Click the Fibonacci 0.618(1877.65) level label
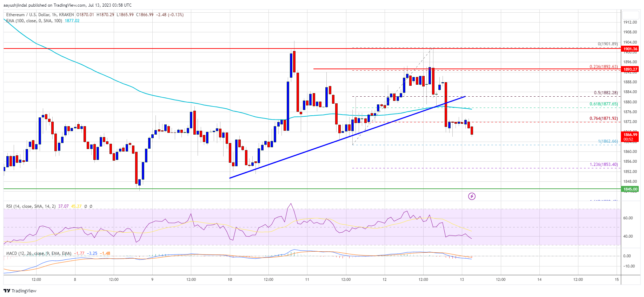 point(604,104)
